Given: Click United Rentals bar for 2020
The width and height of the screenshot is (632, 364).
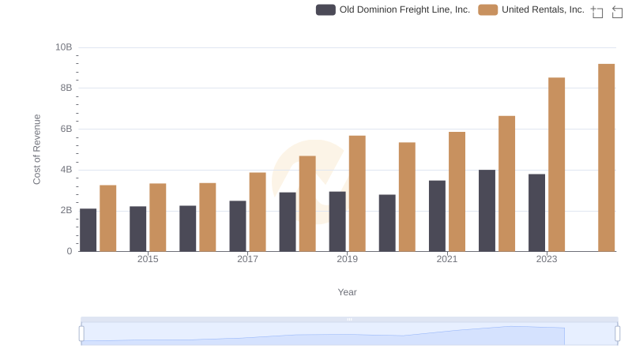Looking at the screenshot, I should 407,197.
